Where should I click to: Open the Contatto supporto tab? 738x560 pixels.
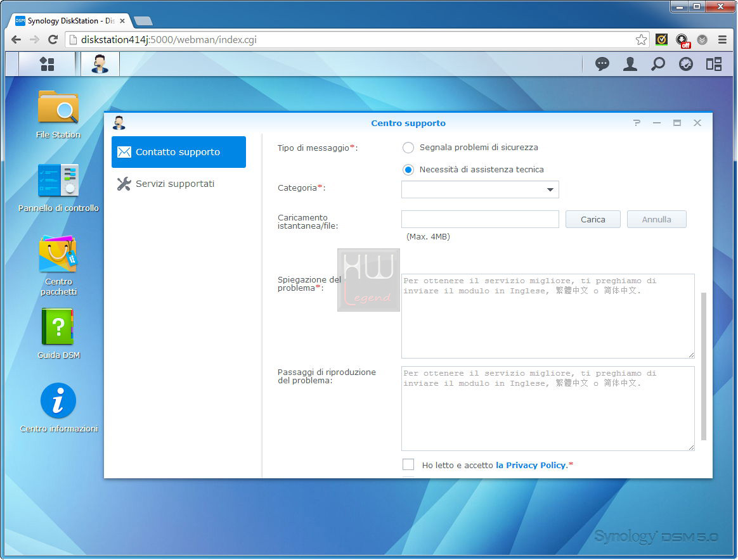(179, 152)
